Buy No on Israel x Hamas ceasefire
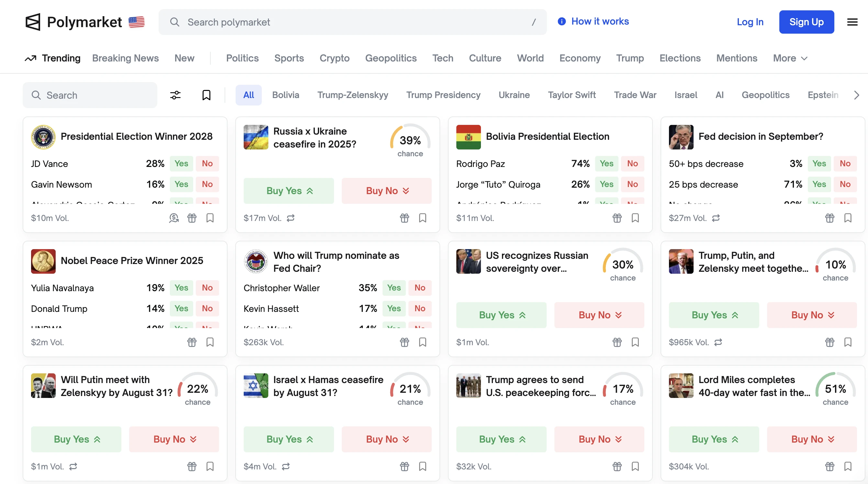This screenshot has width=868, height=484. pyautogui.click(x=386, y=439)
